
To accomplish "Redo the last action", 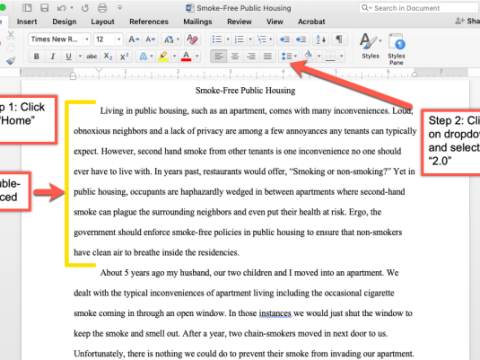I will click(x=85, y=8).
